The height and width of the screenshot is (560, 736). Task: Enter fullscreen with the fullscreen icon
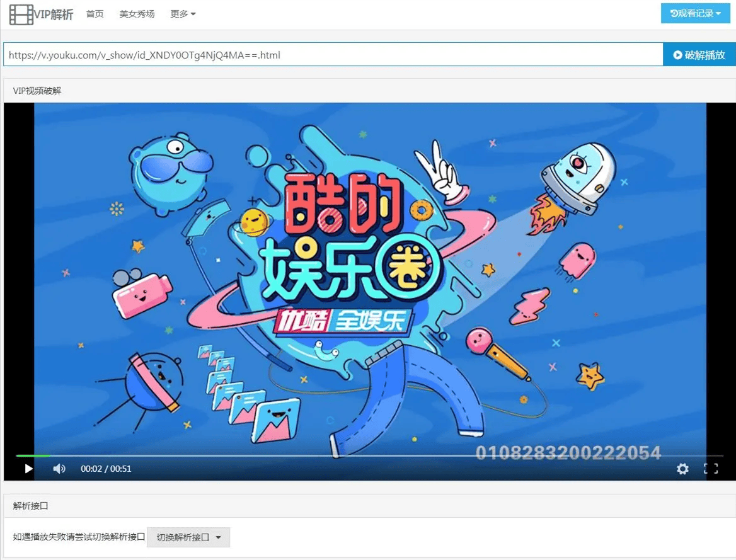pyautogui.click(x=711, y=469)
